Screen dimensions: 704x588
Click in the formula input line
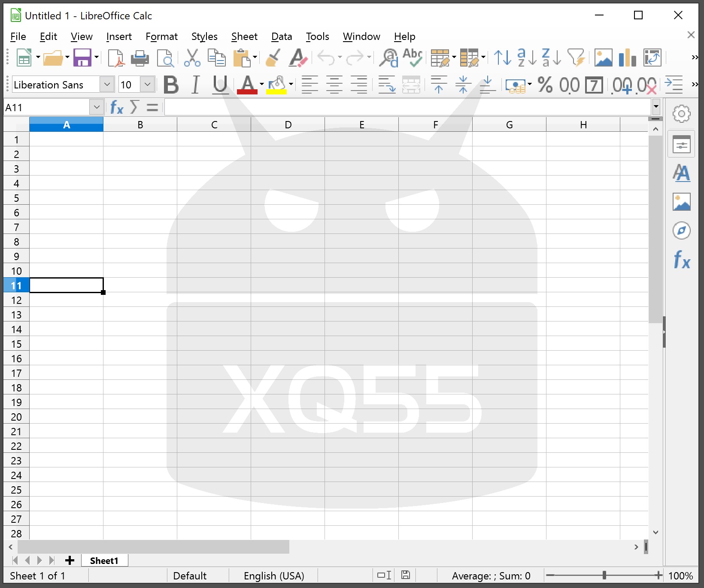point(408,107)
